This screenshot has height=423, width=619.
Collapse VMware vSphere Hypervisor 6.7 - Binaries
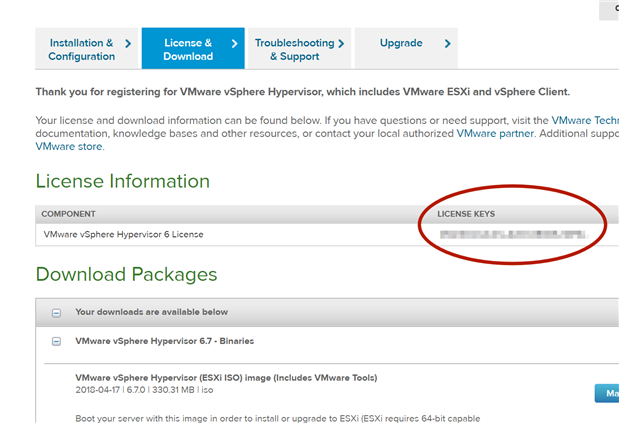56,341
